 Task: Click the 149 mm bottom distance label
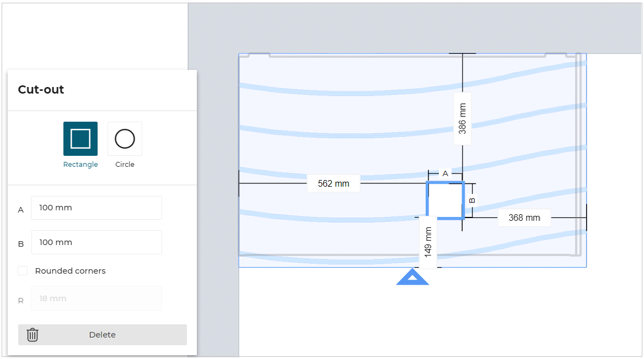point(428,242)
